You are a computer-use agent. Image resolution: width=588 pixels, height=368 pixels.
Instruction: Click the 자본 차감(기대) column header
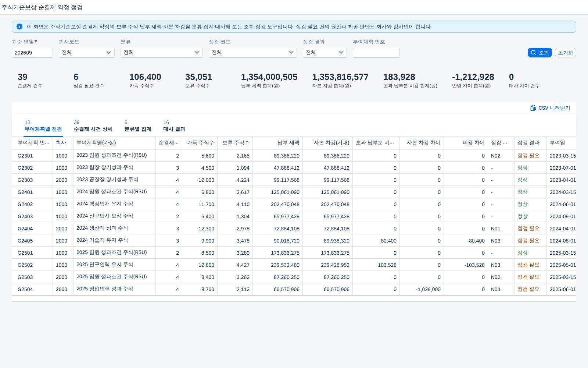coord(328,143)
